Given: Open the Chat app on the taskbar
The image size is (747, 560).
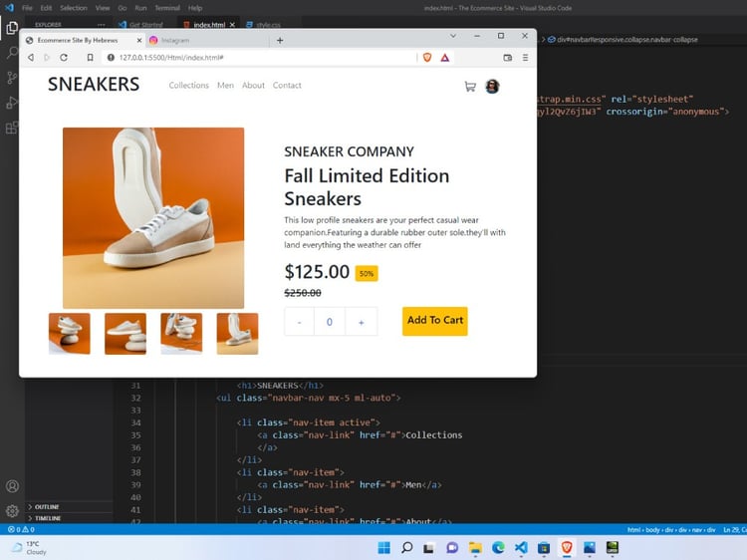Looking at the screenshot, I should point(452,548).
